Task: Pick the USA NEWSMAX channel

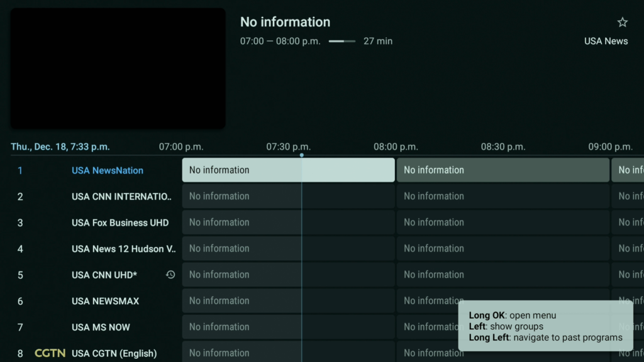Action: pos(106,301)
